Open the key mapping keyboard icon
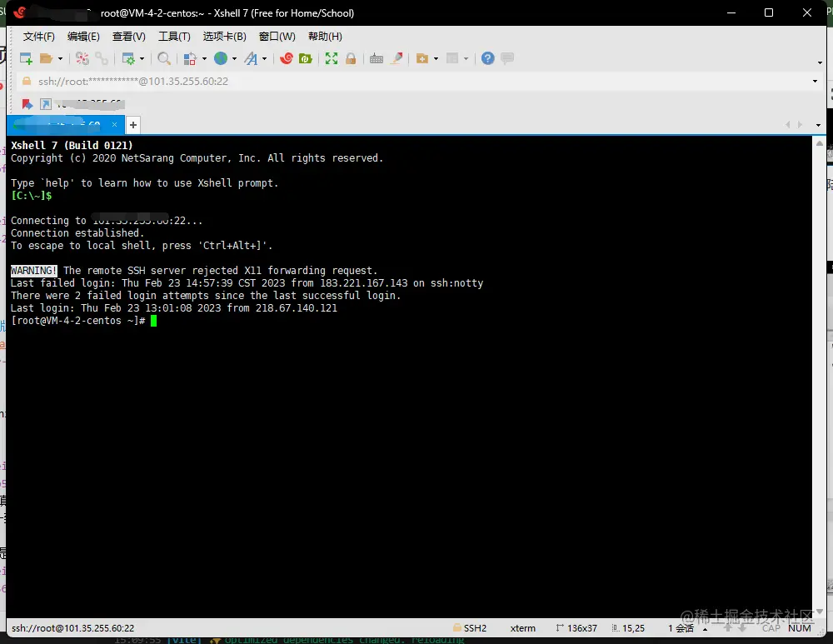This screenshot has height=644, width=833. 377,58
